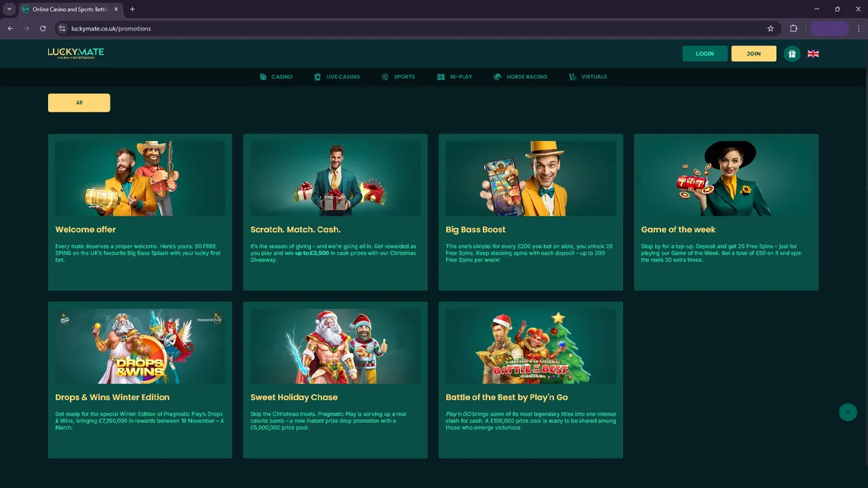The height and width of the screenshot is (488, 868).
Task: Click the scroll-to-top arrow button
Action: point(848,412)
